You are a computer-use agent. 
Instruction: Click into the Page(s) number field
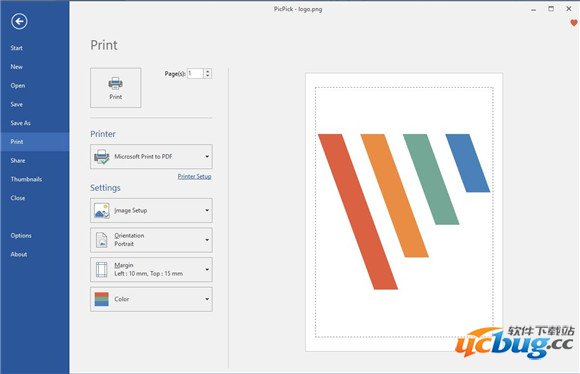[195, 74]
